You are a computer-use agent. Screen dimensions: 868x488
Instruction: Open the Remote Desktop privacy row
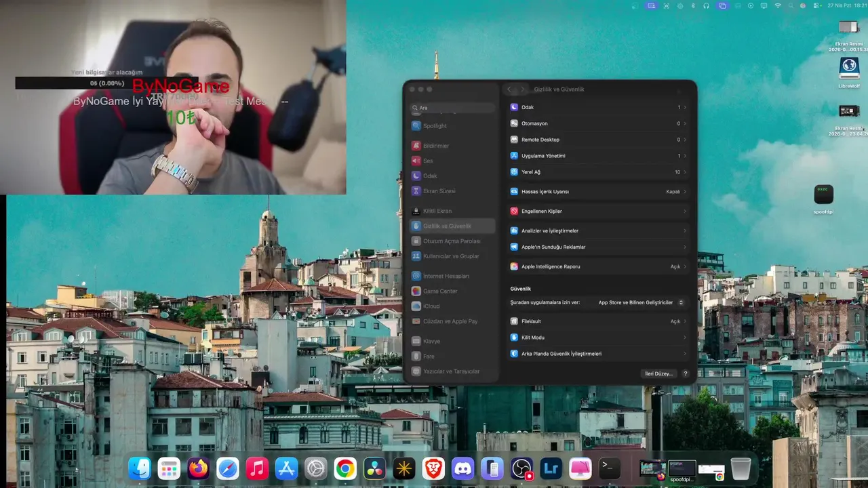point(598,140)
